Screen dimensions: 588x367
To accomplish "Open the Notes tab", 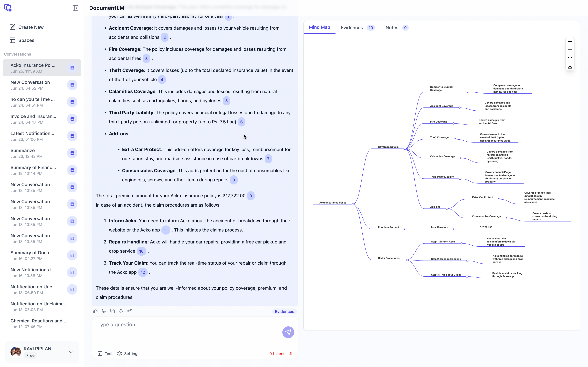I will tap(396, 28).
